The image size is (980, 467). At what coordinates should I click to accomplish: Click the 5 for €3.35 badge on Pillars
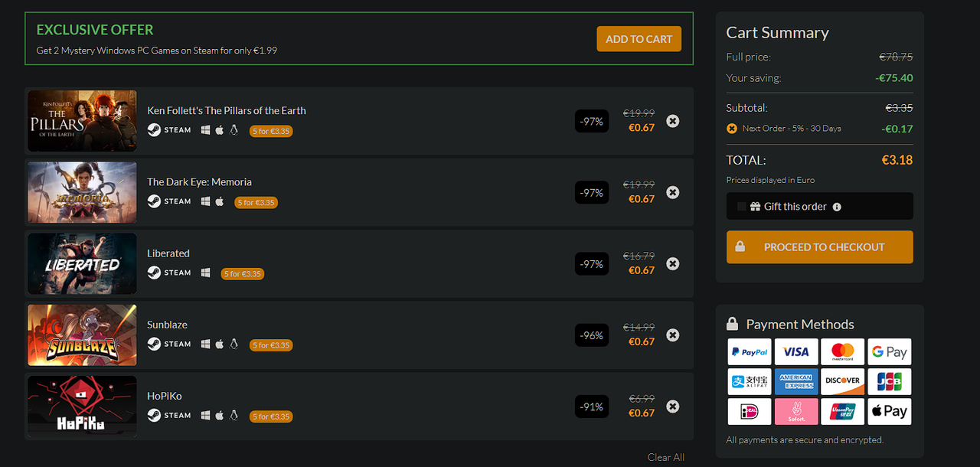271,131
